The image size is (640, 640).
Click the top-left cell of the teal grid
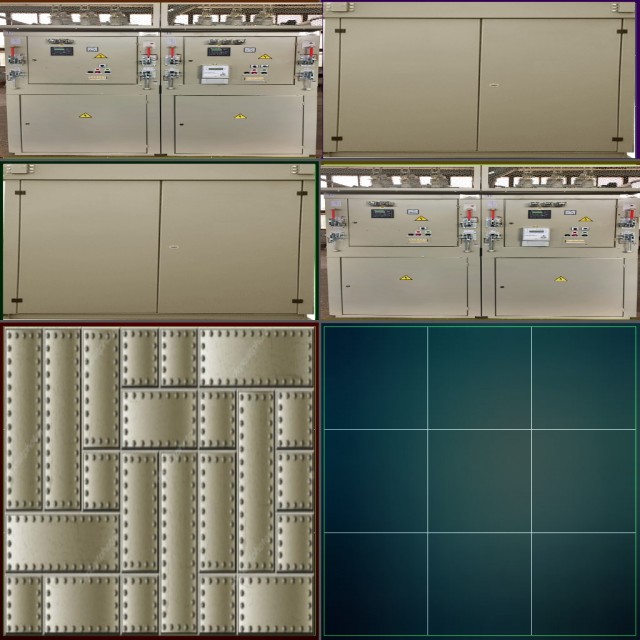tap(375, 377)
